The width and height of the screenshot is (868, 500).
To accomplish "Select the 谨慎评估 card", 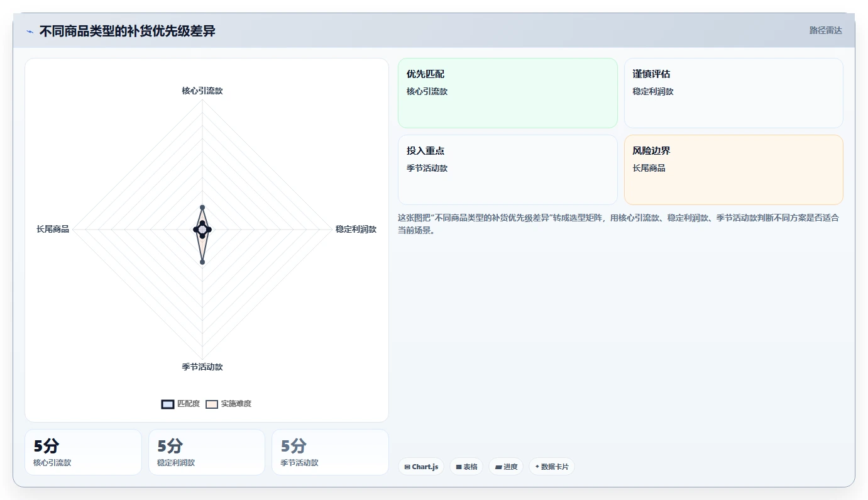I will tap(733, 93).
